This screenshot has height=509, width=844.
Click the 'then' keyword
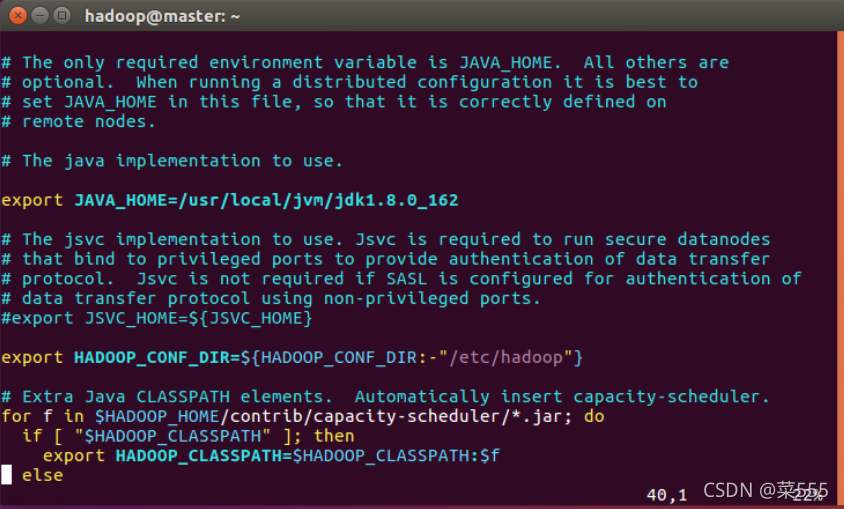click(x=334, y=436)
